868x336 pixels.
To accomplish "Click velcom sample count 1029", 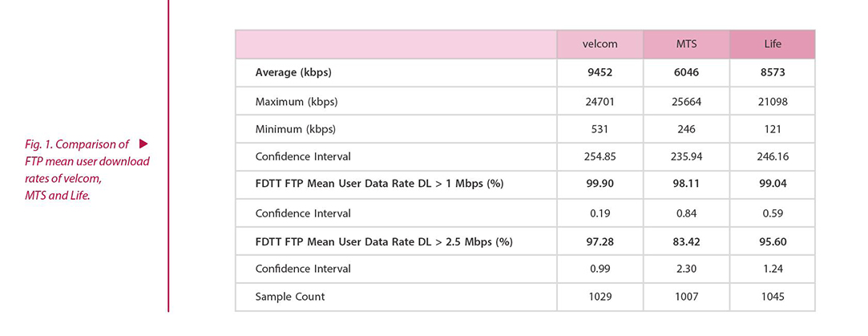I will pos(600,297).
